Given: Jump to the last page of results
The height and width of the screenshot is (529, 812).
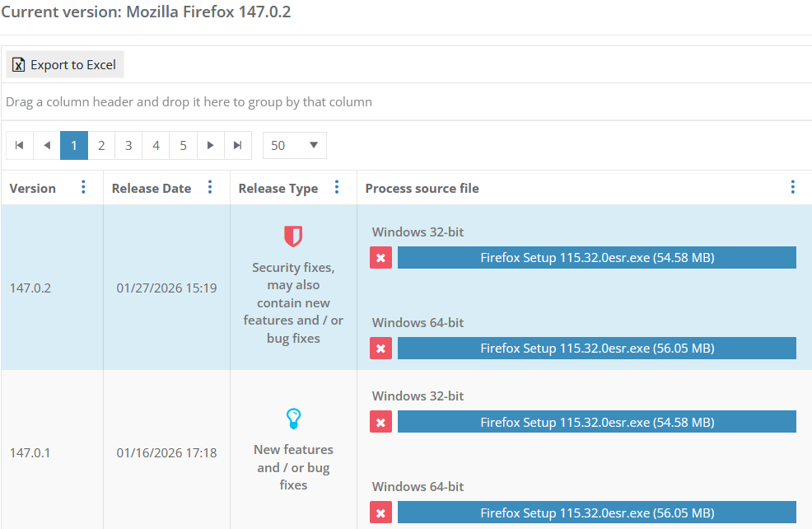Looking at the screenshot, I should (x=238, y=145).
